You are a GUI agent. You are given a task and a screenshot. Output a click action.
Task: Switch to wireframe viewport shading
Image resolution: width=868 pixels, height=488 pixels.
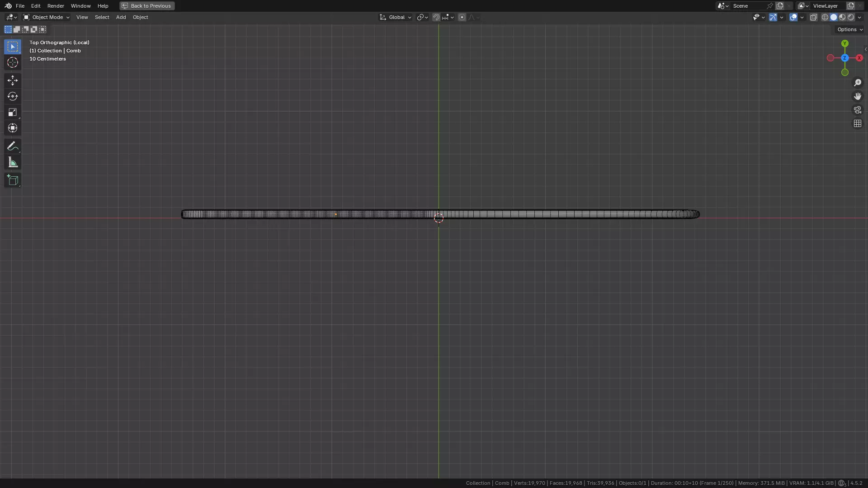point(825,17)
